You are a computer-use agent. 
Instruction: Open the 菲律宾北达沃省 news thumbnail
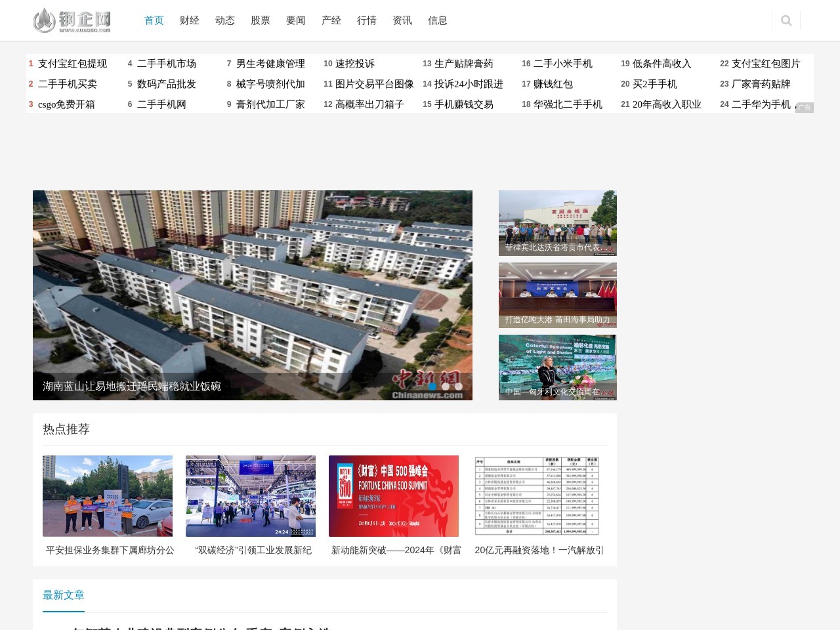click(557, 223)
